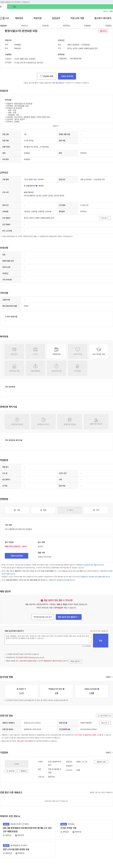The image size is (113, 868).
Task: Click the 교육비 지원 welfare icon
Action: [x=77, y=351]
